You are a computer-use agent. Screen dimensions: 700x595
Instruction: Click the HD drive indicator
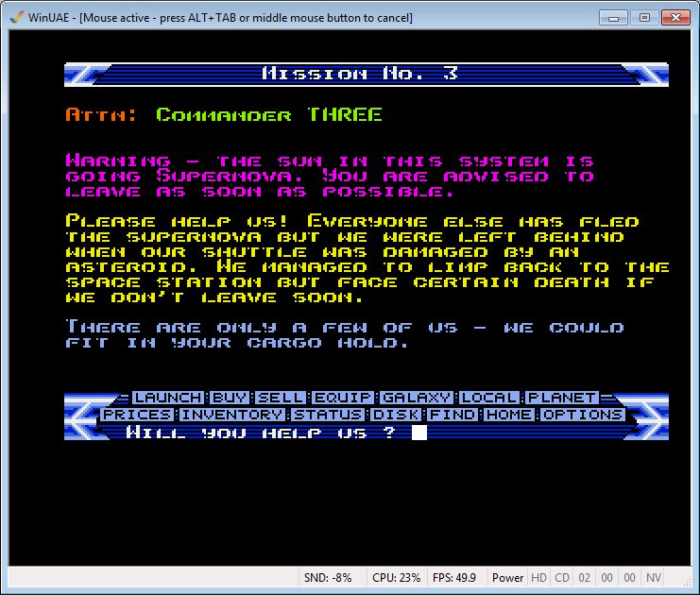tap(538, 578)
